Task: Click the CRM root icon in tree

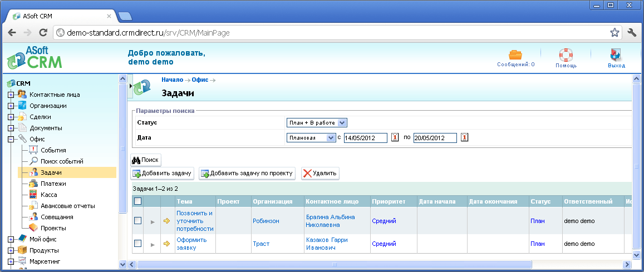Action: pyautogui.click(x=11, y=83)
